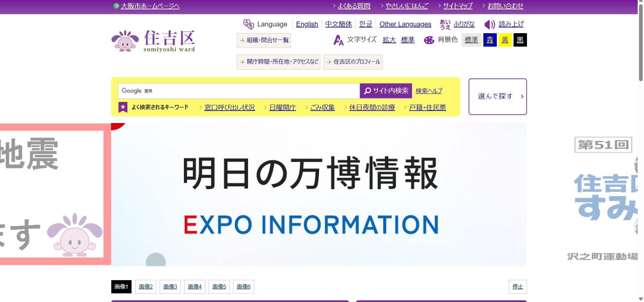Open 開庁時間・所在地・アクセスなど button
The width and height of the screenshot is (644, 302).
pyautogui.click(x=278, y=62)
